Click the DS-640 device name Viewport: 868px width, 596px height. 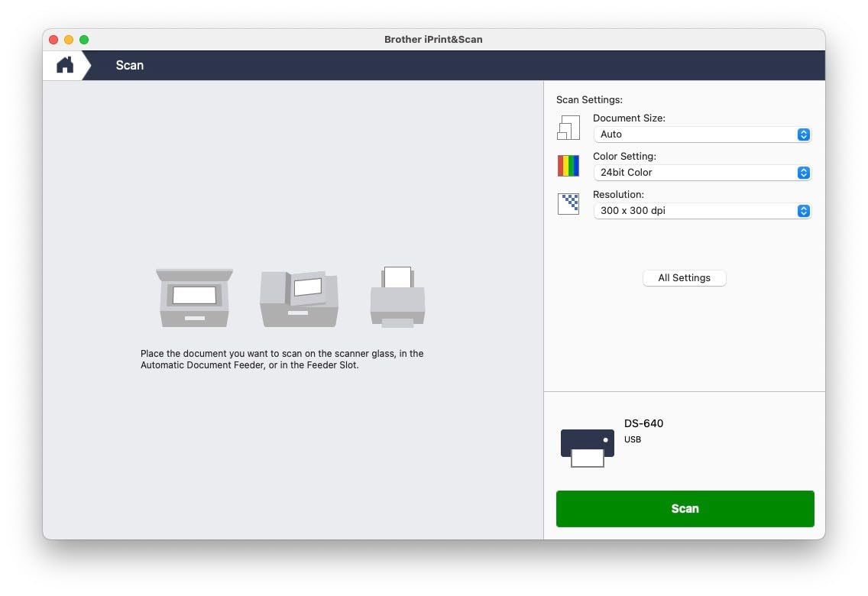tap(643, 423)
